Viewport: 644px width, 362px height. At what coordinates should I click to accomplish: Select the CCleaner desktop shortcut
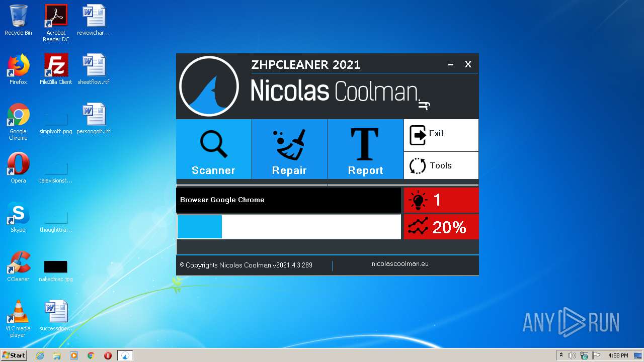(18, 266)
